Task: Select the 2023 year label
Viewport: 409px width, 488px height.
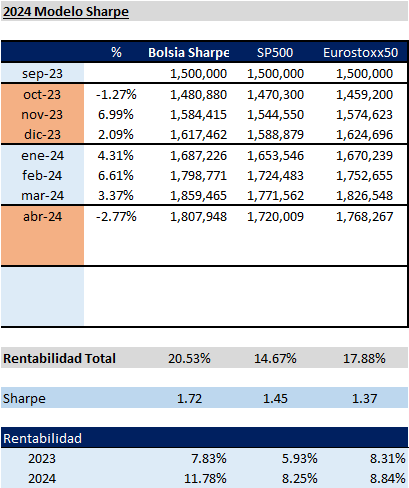Action: 42,459
